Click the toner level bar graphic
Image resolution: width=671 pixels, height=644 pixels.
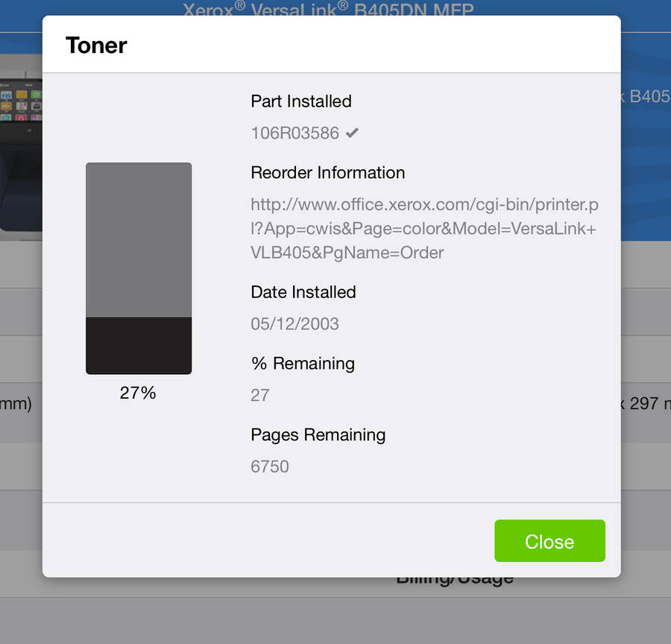pyautogui.click(x=139, y=268)
